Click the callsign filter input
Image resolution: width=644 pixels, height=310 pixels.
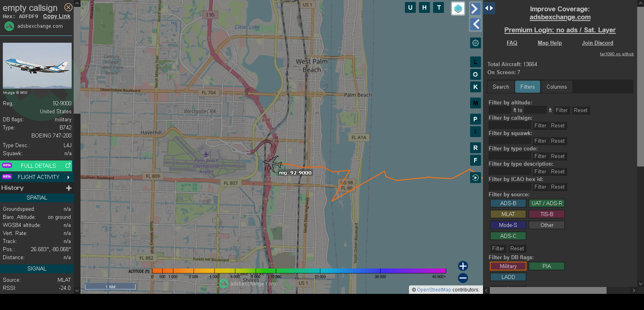tap(510, 125)
